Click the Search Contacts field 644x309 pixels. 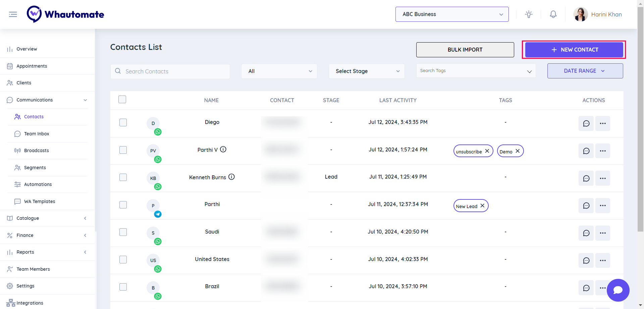tap(174, 71)
